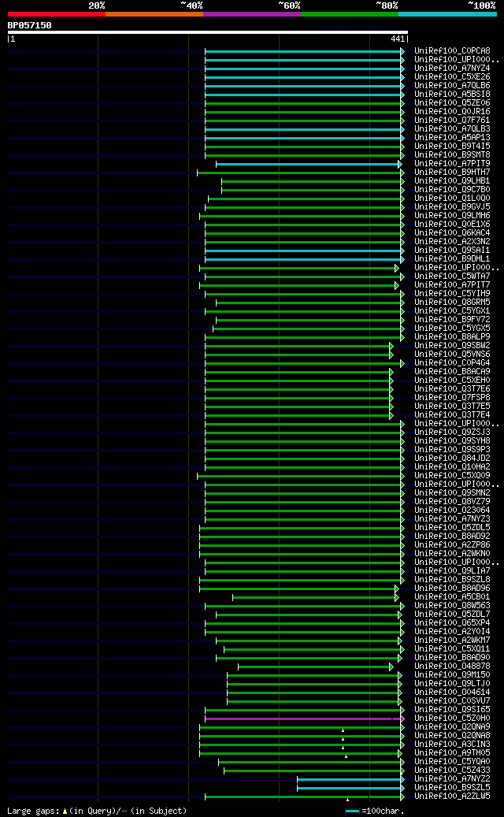This screenshot has height=817, width=504.
Task: Click the purple ~60% legend segment
Action: pyautogui.click(x=252, y=14)
